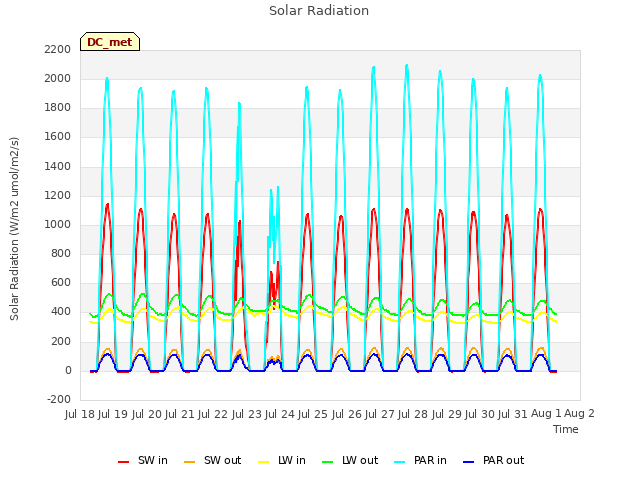Screen dimensions: 640x480
Task: Click the 2200 y-axis tick value
Action: point(58,49)
